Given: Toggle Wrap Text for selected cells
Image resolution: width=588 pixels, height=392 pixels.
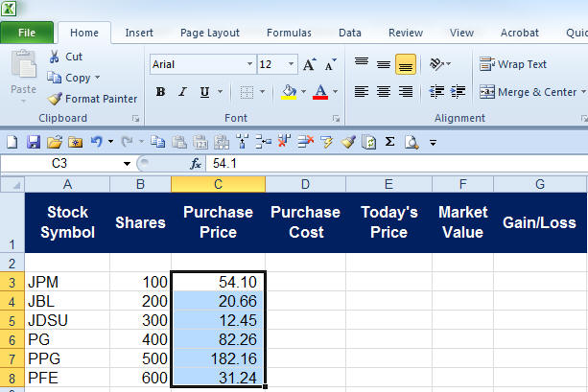Looking at the screenshot, I should pos(513,64).
